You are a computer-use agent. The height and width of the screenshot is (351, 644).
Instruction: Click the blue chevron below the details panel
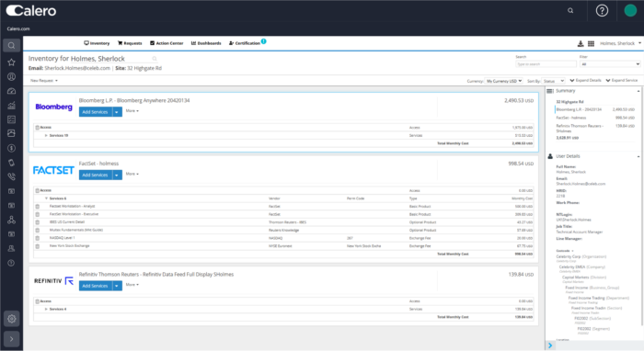click(550, 345)
